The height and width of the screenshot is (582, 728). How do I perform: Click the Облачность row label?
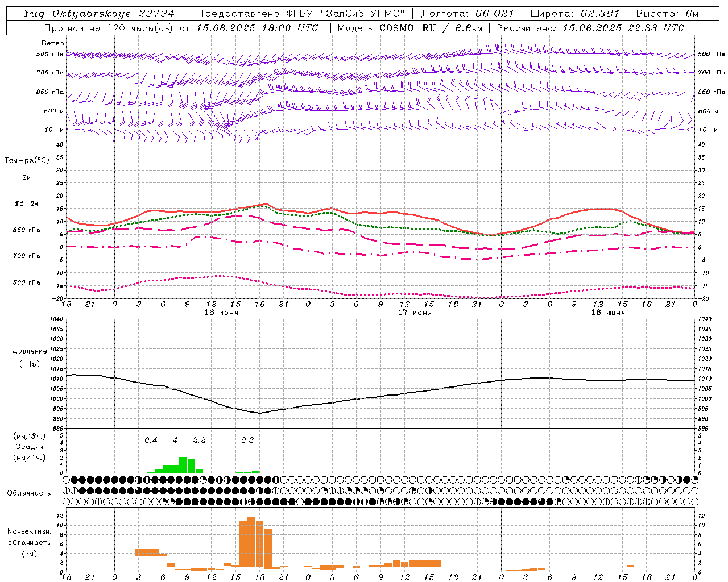pyautogui.click(x=29, y=493)
